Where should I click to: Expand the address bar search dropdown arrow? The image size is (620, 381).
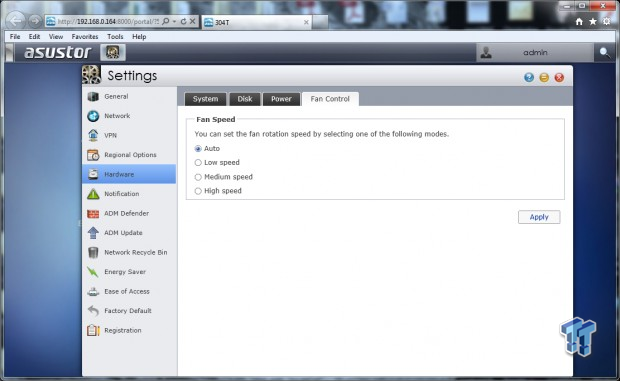174,21
